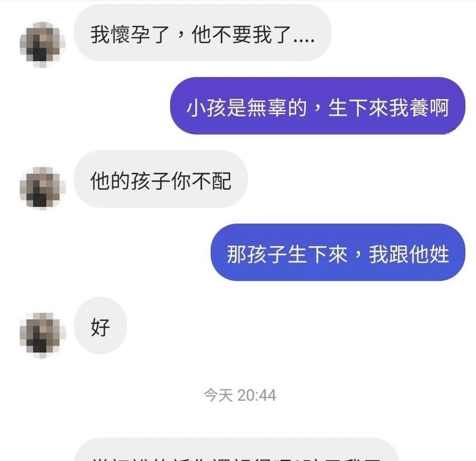Click the words 我懷孕了 in the first message

[x=130, y=34]
